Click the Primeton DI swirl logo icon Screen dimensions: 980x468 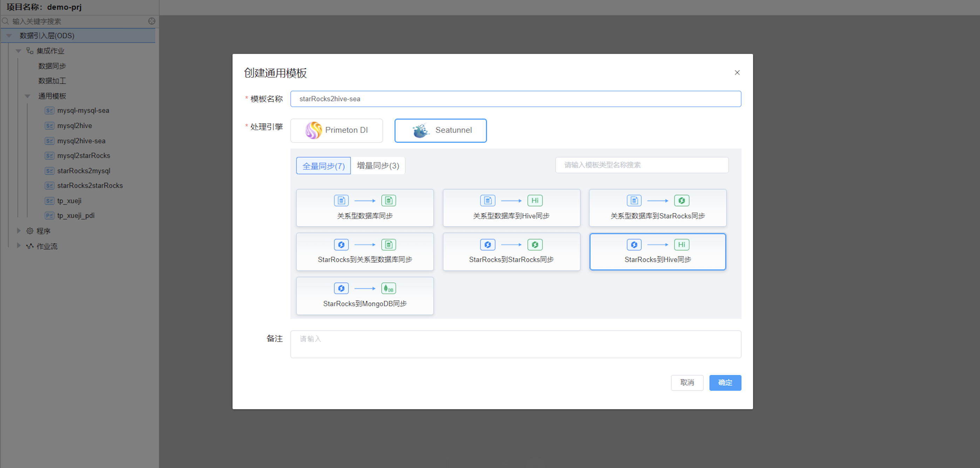pos(313,130)
